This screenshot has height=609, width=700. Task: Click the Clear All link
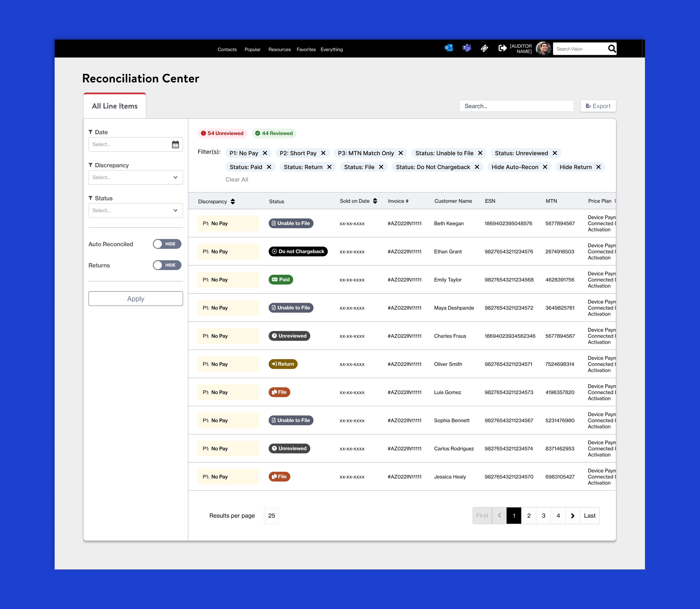coord(237,180)
